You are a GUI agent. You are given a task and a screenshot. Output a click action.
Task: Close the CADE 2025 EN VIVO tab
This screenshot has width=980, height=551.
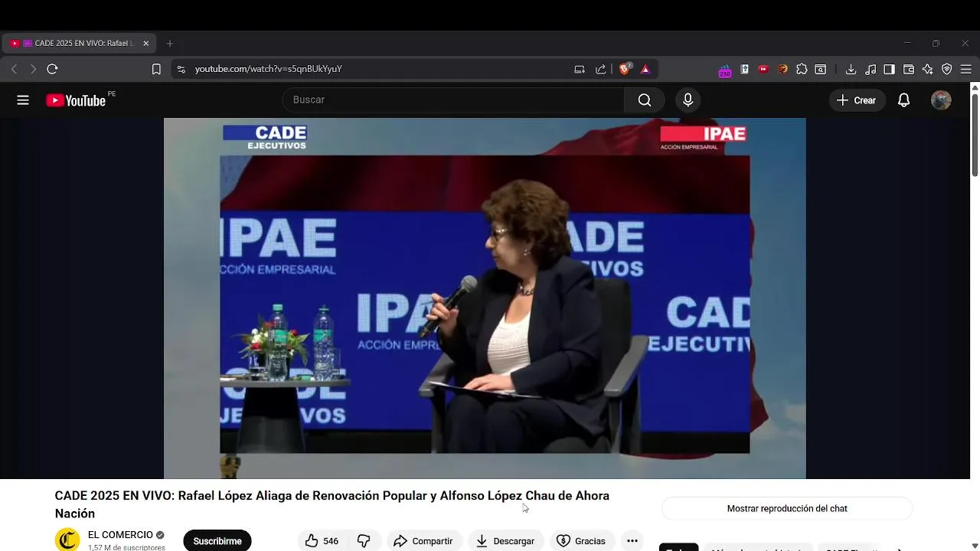[x=145, y=44]
